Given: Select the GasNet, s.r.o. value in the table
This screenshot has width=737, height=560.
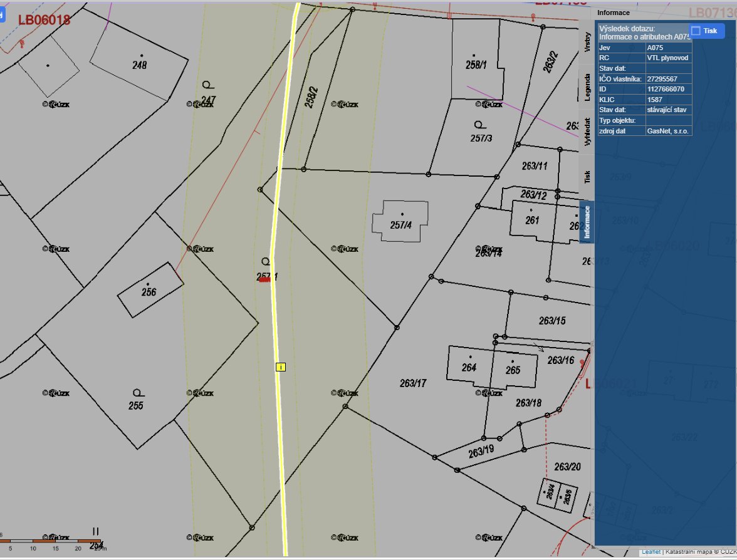Looking at the screenshot, I should click(x=668, y=130).
